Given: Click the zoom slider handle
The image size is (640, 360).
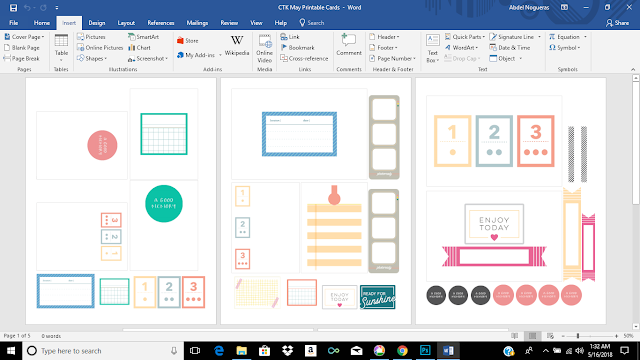Looking at the screenshot, I should point(578,336).
